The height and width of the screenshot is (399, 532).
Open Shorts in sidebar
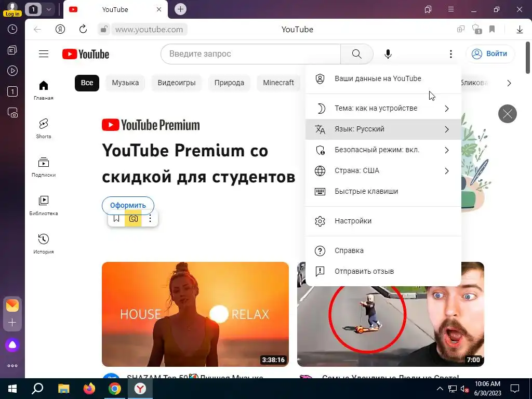tap(44, 129)
